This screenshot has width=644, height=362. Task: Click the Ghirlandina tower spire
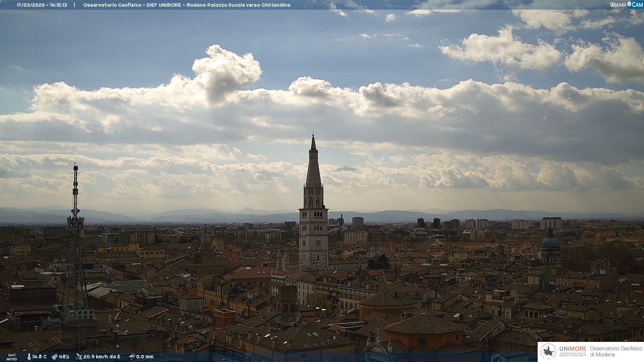point(314,164)
